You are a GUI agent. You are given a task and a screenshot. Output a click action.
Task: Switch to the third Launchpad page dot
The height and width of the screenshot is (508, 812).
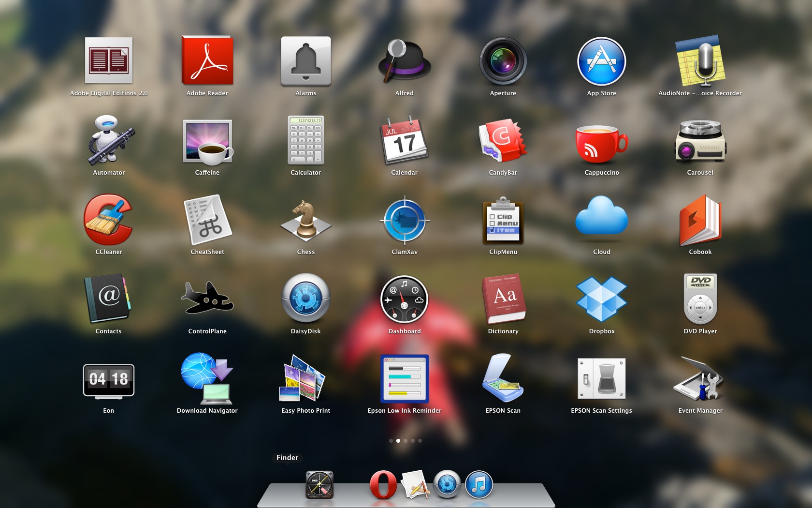click(406, 441)
